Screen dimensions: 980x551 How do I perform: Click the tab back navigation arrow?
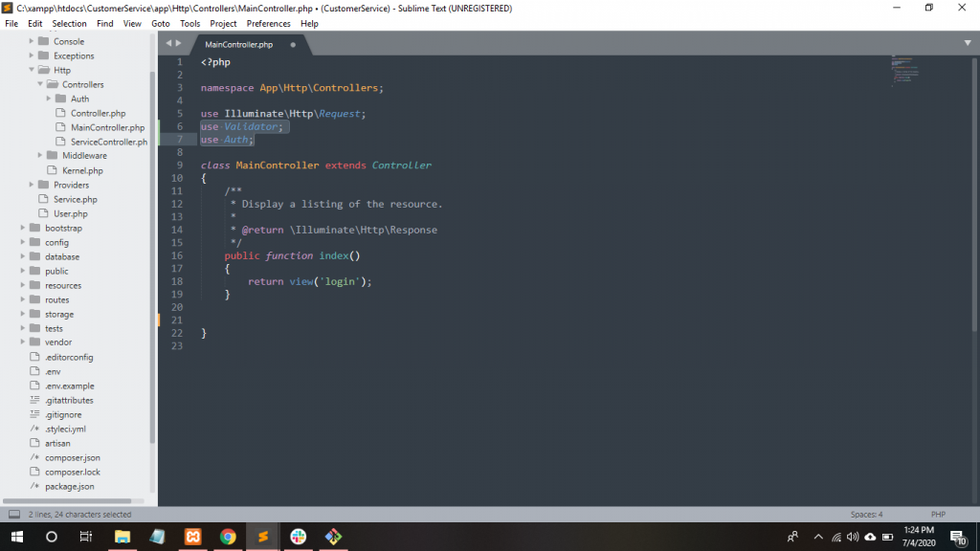click(x=168, y=44)
